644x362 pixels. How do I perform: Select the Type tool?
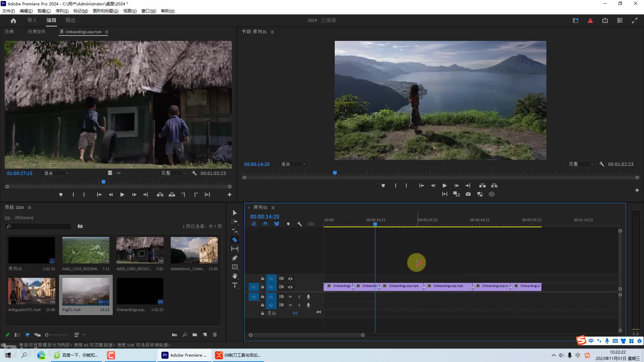coord(235,285)
